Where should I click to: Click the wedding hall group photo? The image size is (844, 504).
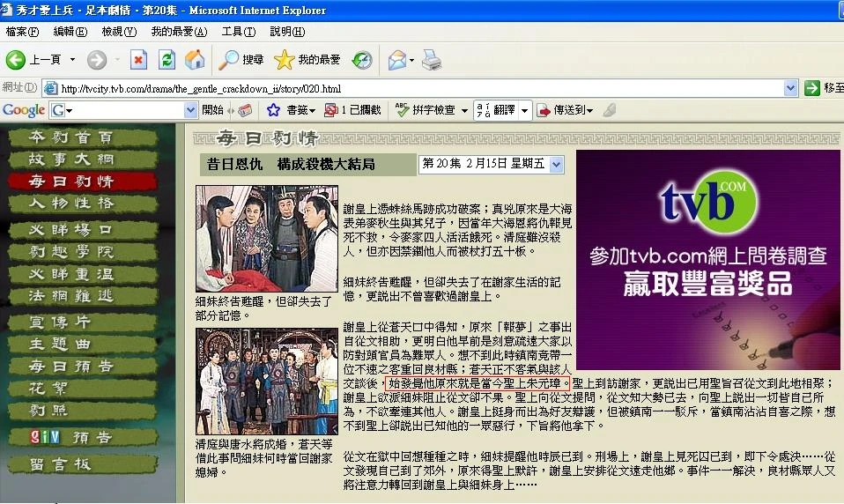267,382
